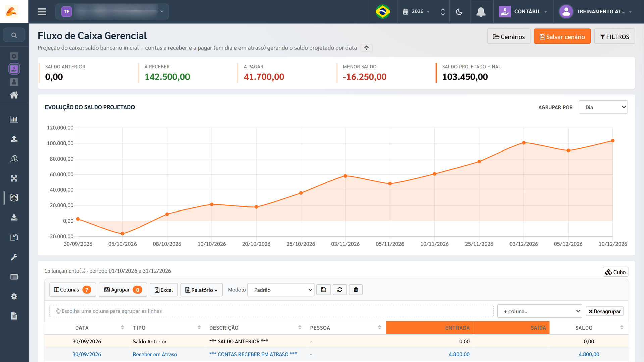
Task: Open the document file sidebar icon
Action: click(14, 316)
